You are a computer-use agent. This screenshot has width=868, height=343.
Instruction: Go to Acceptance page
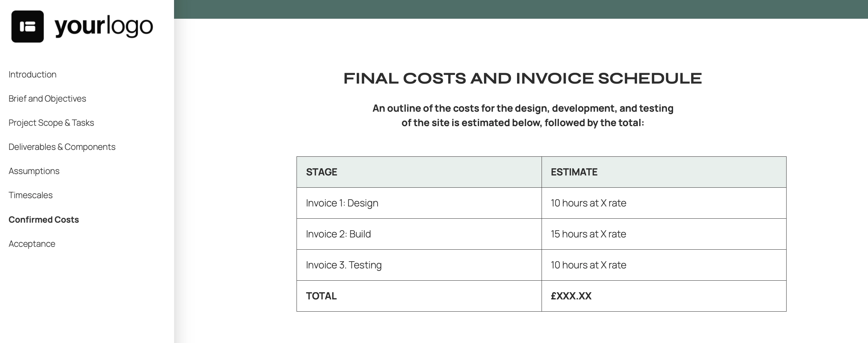click(x=32, y=244)
